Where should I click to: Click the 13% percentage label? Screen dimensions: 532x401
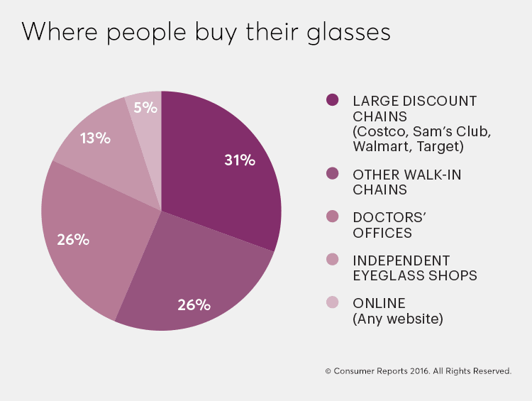(95, 138)
